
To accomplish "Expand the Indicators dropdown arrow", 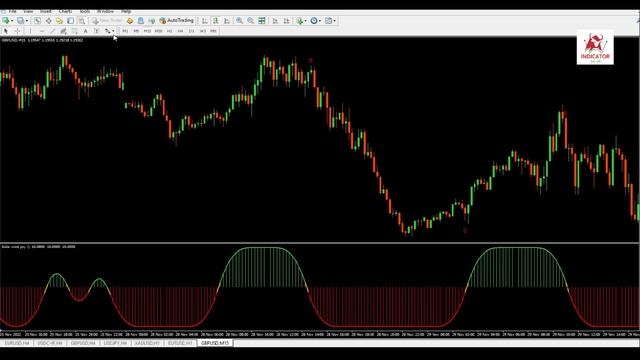I will coord(306,21).
